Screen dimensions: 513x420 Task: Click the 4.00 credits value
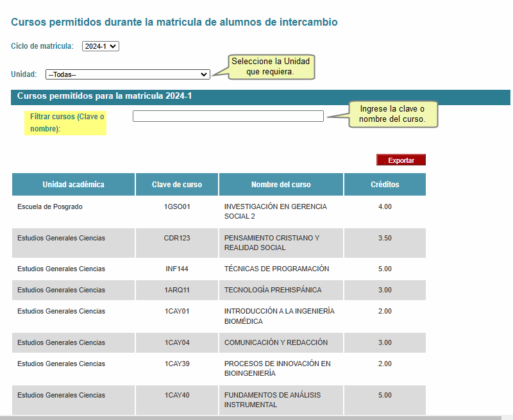[x=385, y=206]
